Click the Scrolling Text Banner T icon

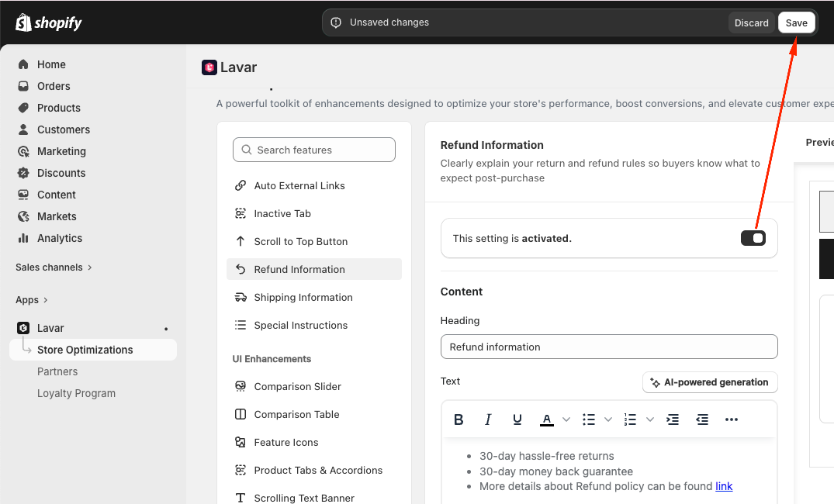pos(241,498)
